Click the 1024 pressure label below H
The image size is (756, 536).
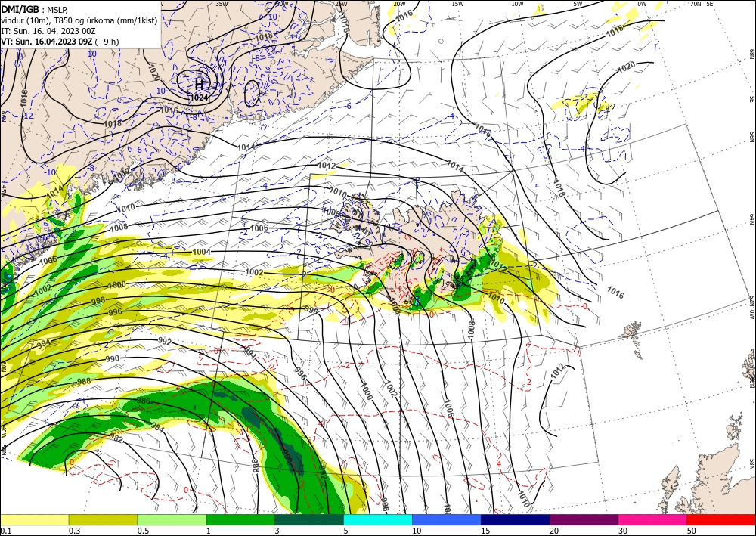pyautogui.click(x=199, y=98)
